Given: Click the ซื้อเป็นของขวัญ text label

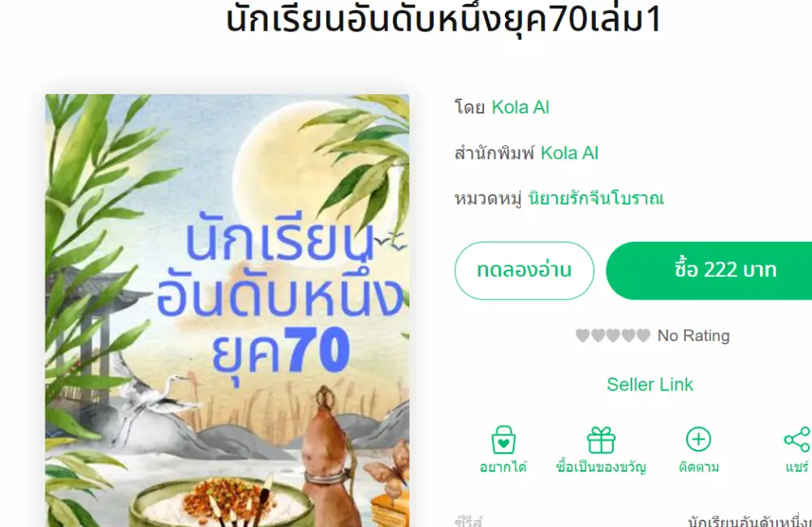Looking at the screenshot, I should [601, 467].
